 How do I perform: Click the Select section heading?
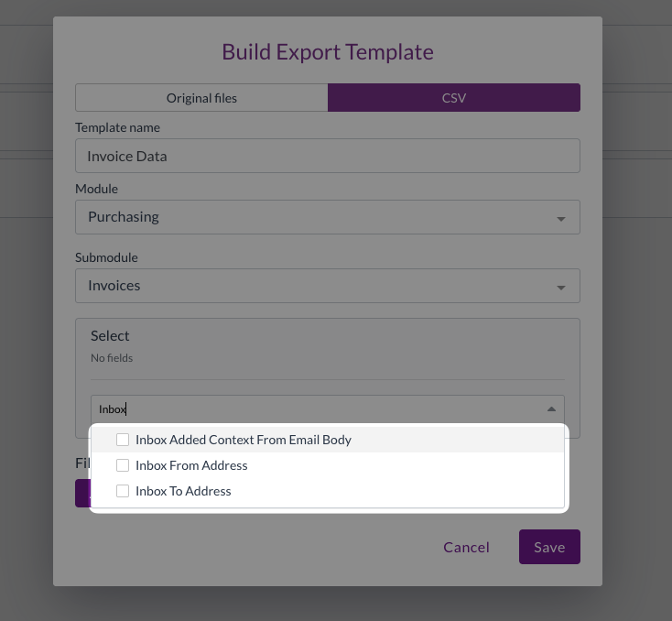[x=110, y=336]
